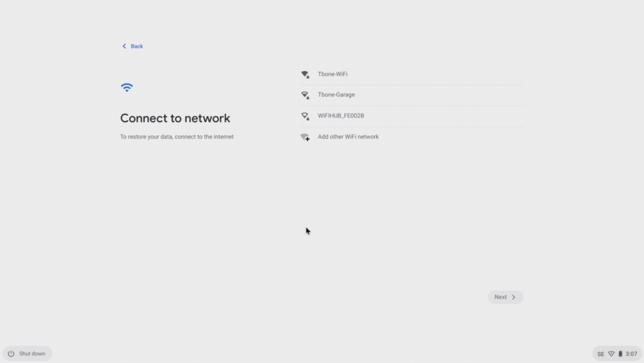Click the chevron on the Next button
The image size is (644, 363).
point(513,298)
